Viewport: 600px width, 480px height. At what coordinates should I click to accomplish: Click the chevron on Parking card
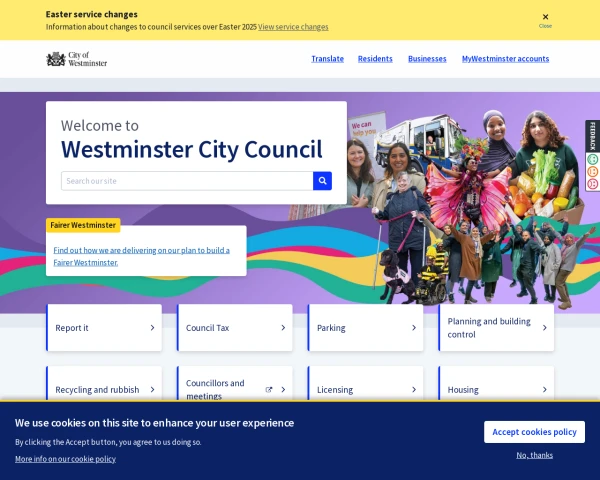[x=414, y=328]
